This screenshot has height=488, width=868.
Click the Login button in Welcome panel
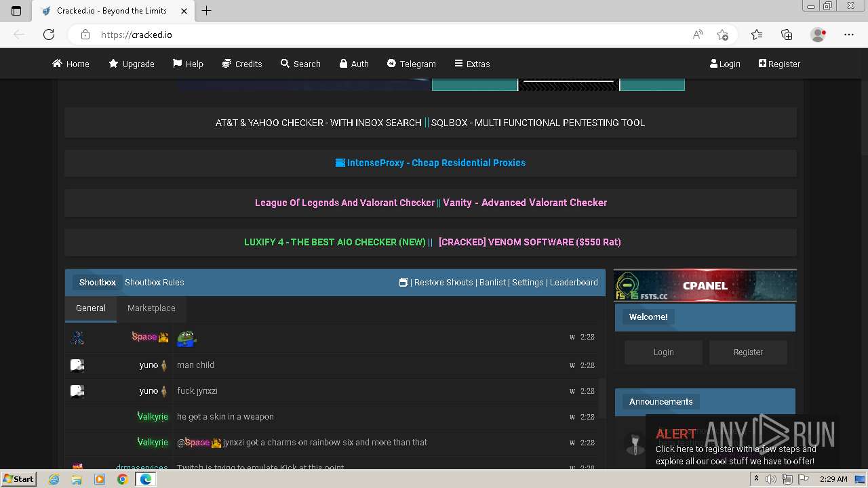pos(663,352)
